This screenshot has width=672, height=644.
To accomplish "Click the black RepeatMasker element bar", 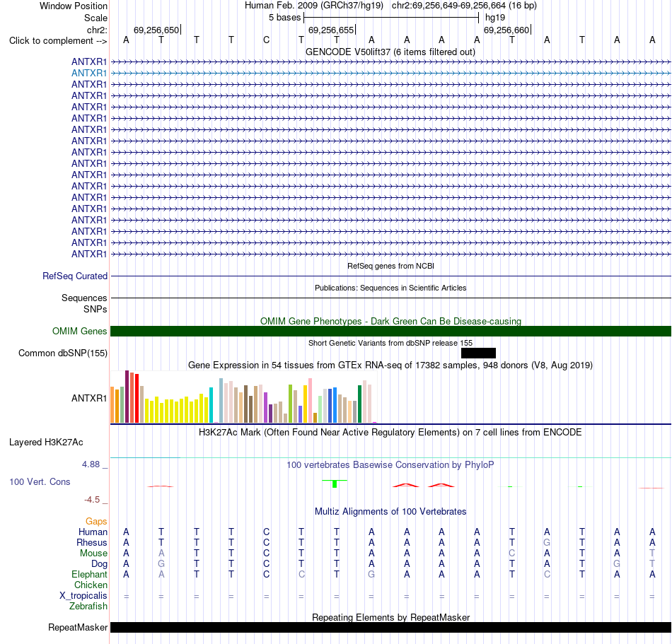I will [390, 627].
